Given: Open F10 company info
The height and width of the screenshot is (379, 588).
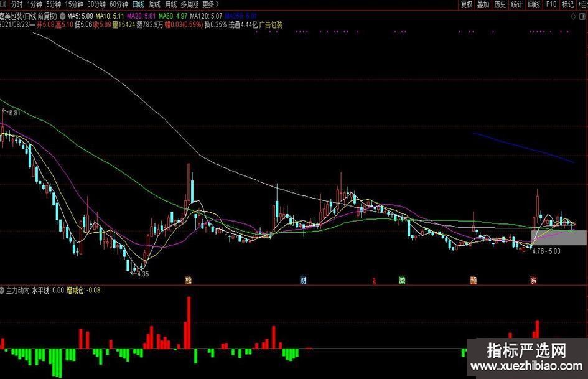Looking at the screenshot, I should click(x=551, y=4).
